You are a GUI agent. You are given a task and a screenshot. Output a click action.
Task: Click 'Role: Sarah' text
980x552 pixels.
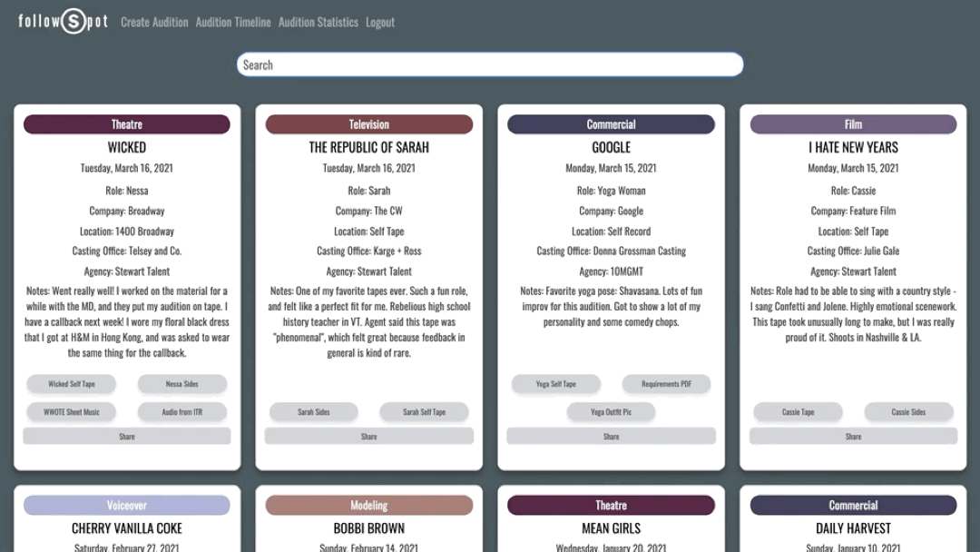pos(368,191)
